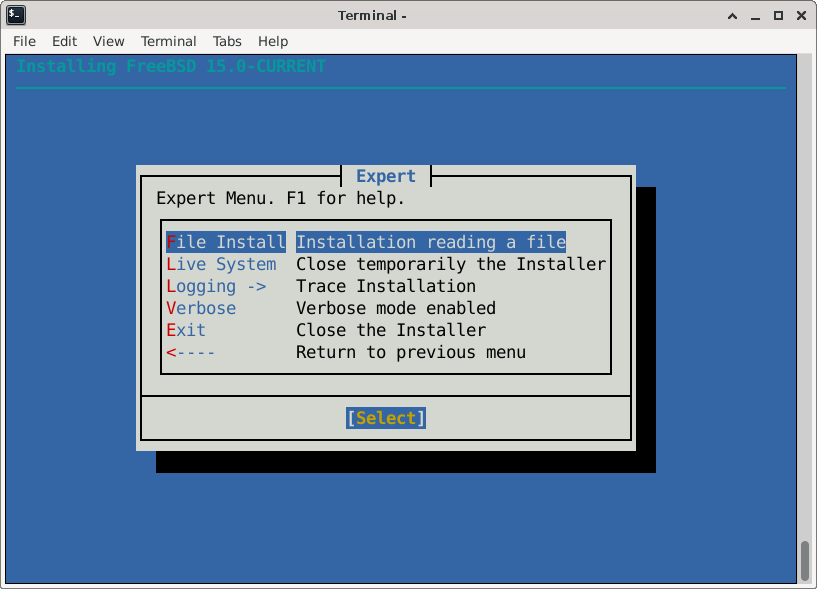This screenshot has width=817, height=589.
Task: Open the View menu
Action: click(108, 41)
